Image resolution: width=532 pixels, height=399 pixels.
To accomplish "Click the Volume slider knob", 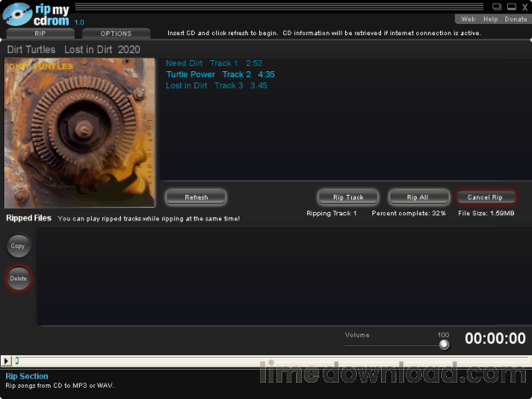I will [444, 345].
